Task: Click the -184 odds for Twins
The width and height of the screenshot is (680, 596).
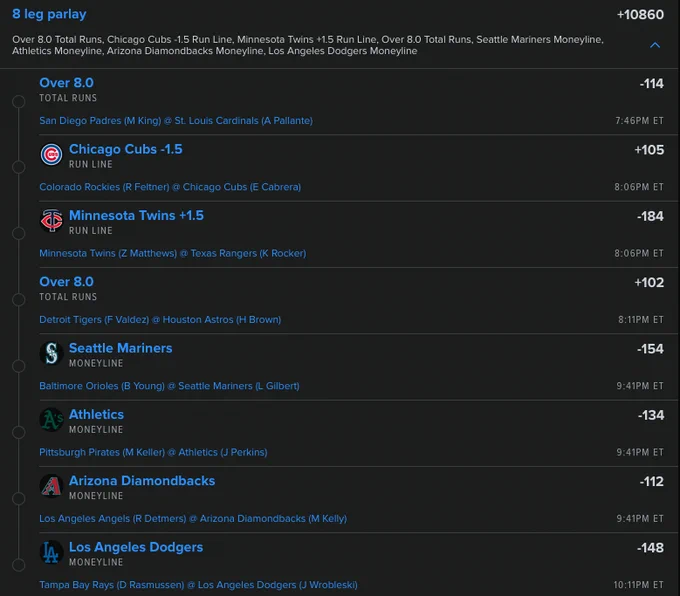Action: [x=650, y=216]
